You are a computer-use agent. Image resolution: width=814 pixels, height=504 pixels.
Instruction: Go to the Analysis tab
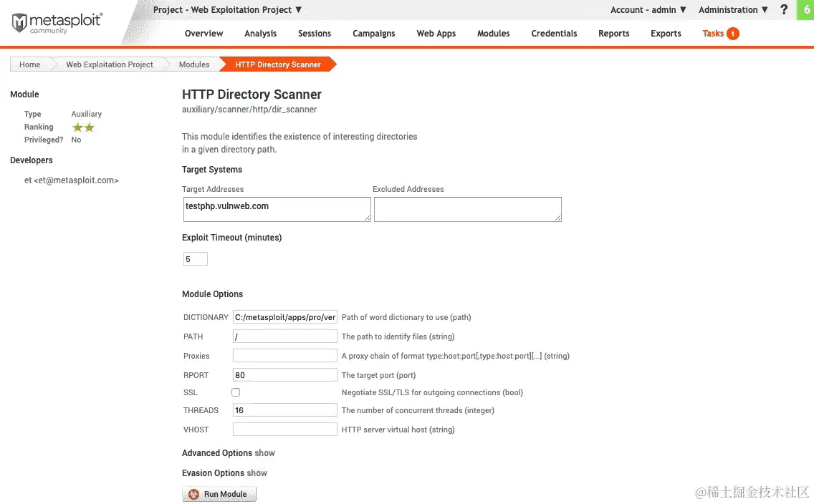tap(261, 33)
